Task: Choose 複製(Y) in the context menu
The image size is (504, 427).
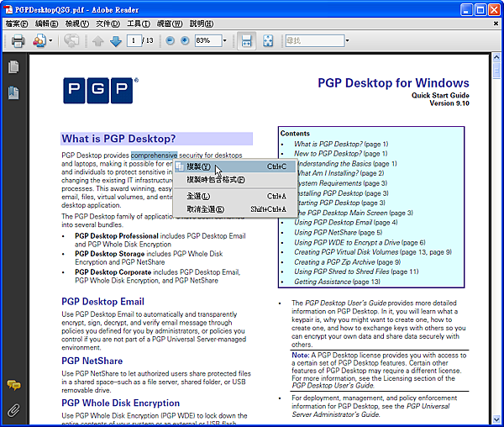Action: 234,166
